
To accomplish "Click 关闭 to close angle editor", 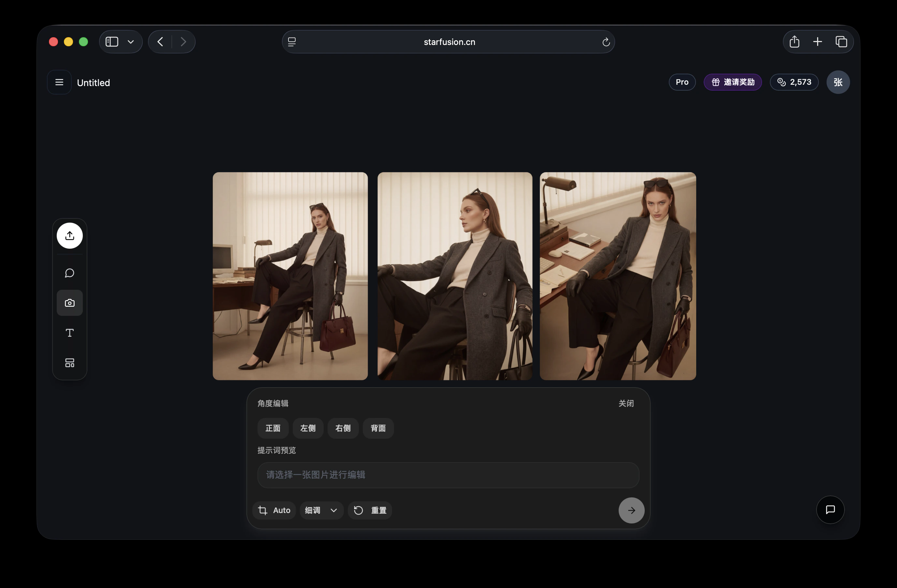I will click(x=625, y=403).
